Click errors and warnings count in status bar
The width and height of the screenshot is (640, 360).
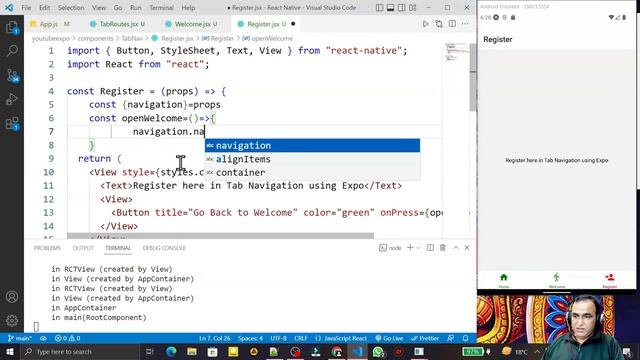(67, 338)
